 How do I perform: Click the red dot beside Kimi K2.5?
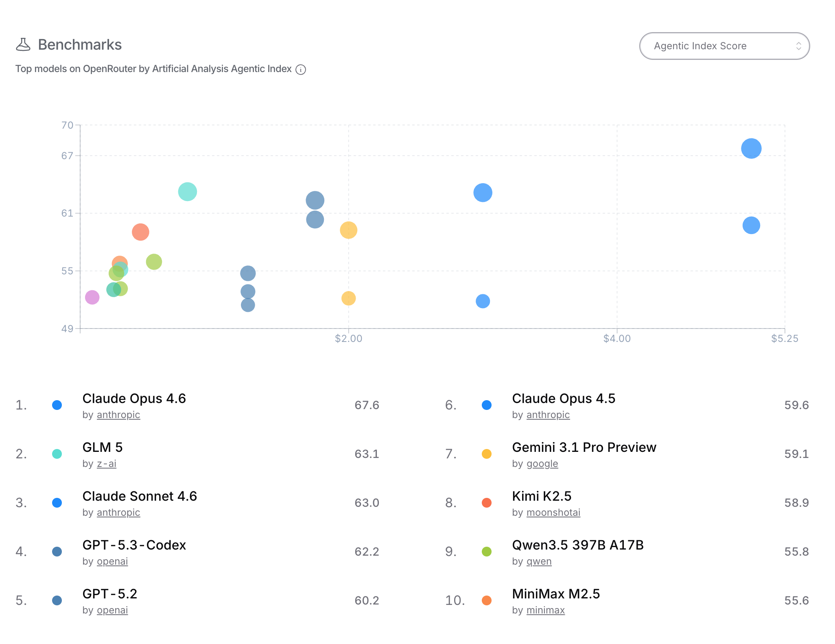487,503
